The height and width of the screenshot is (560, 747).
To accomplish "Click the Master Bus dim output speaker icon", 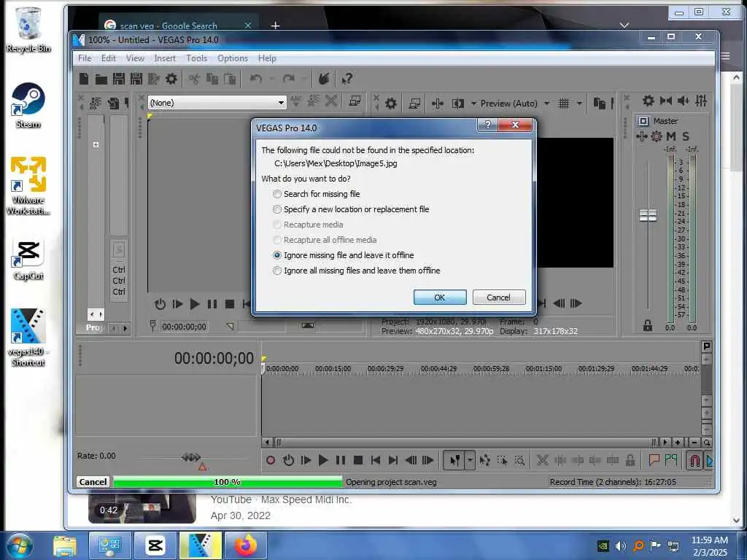I will point(683,101).
